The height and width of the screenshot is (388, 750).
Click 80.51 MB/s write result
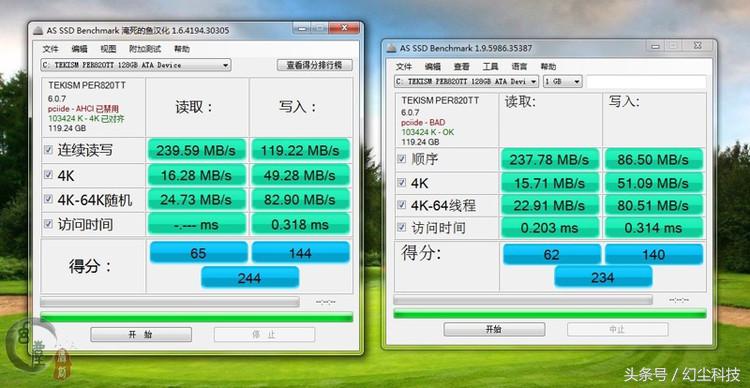653,205
